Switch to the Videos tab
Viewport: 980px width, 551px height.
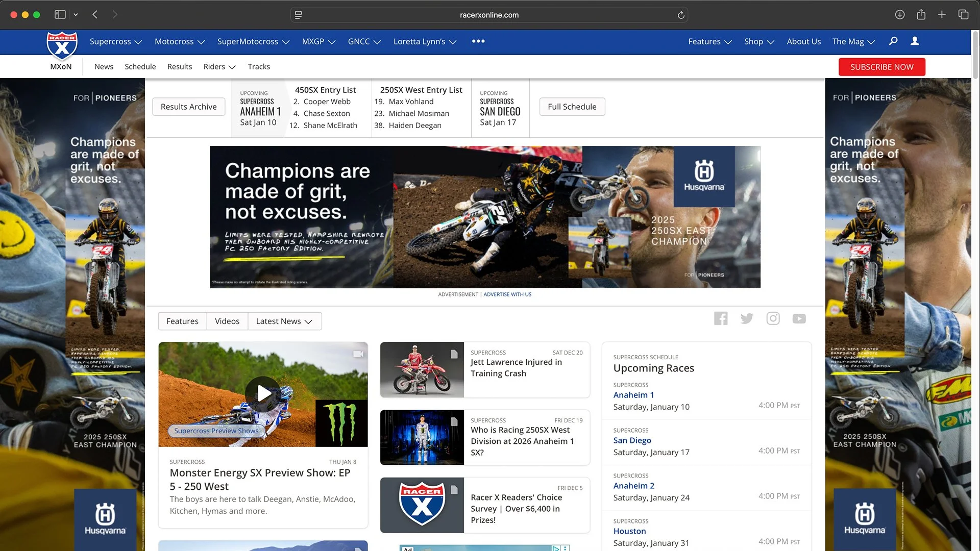pyautogui.click(x=227, y=321)
